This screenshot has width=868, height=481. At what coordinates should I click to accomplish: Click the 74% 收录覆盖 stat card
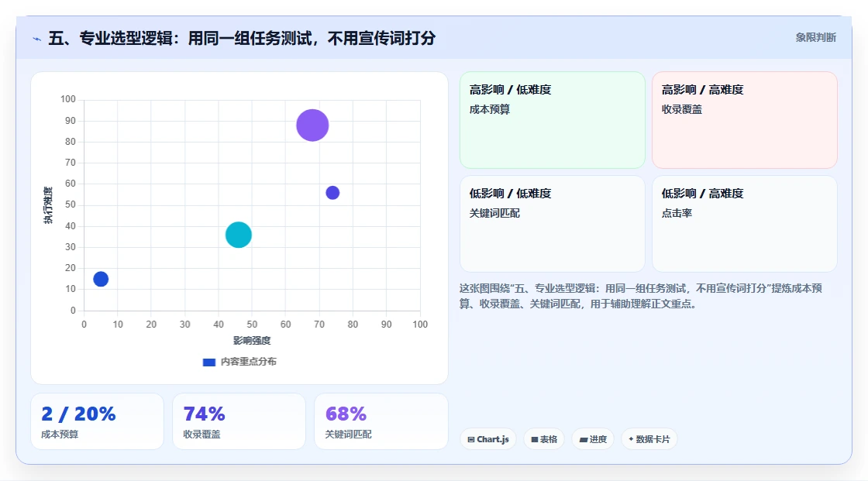(239, 421)
